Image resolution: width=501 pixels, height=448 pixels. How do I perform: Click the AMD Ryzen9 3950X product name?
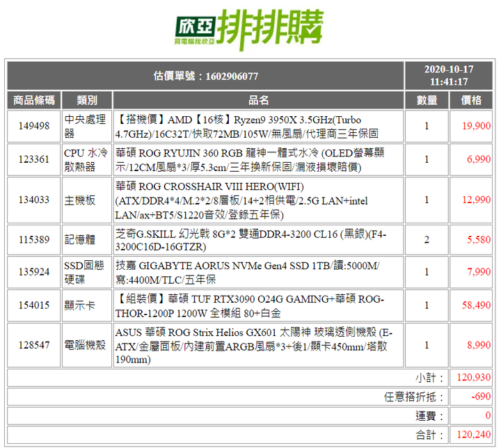246,127
